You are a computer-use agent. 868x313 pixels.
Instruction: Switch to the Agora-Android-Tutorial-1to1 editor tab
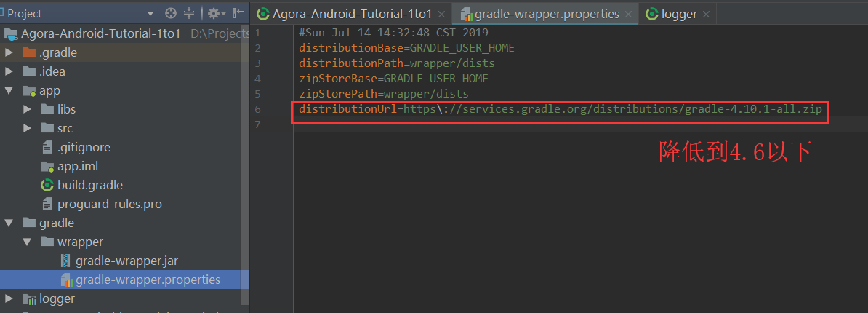[x=352, y=14]
